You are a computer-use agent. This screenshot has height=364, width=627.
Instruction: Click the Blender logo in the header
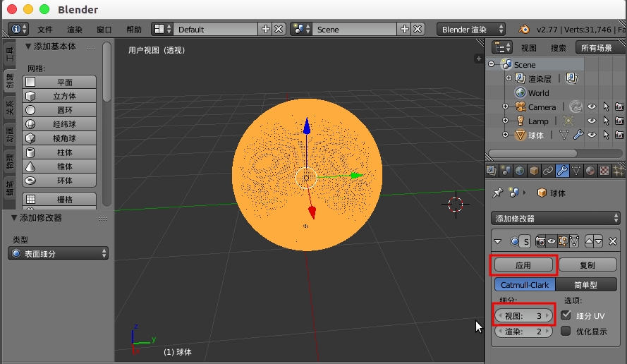tap(524, 29)
